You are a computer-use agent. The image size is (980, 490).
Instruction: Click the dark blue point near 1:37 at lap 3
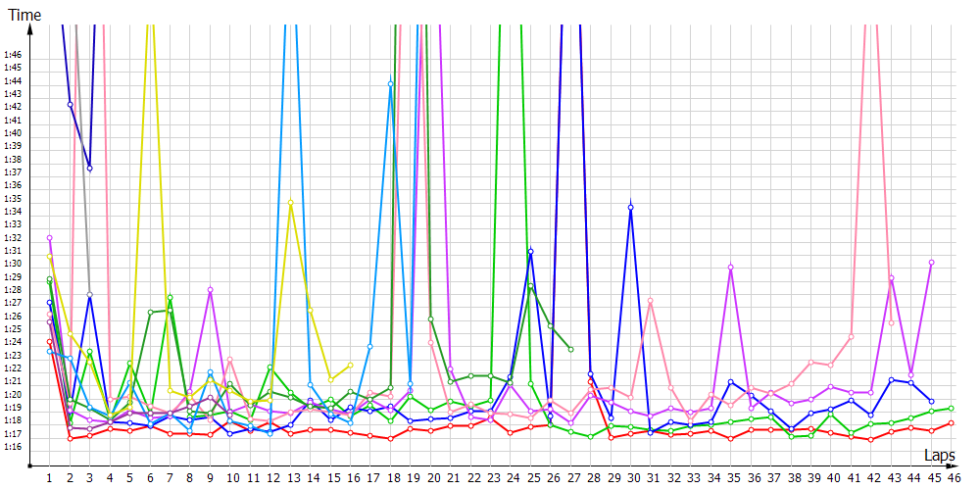(90, 169)
